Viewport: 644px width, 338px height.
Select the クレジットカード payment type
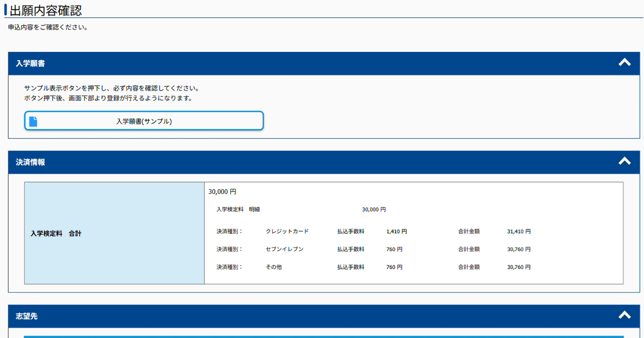point(287,231)
